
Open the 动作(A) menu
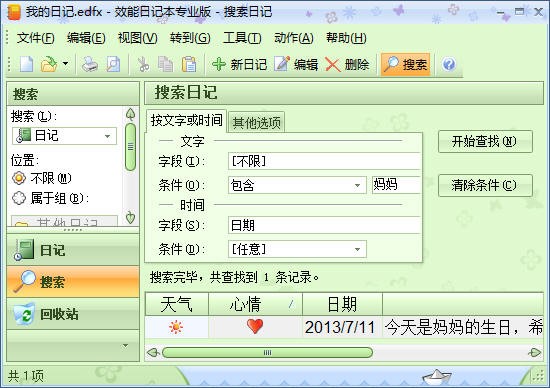click(x=294, y=38)
